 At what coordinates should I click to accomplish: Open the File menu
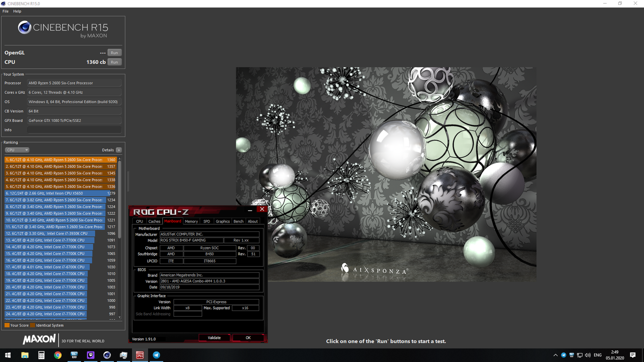click(5, 11)
